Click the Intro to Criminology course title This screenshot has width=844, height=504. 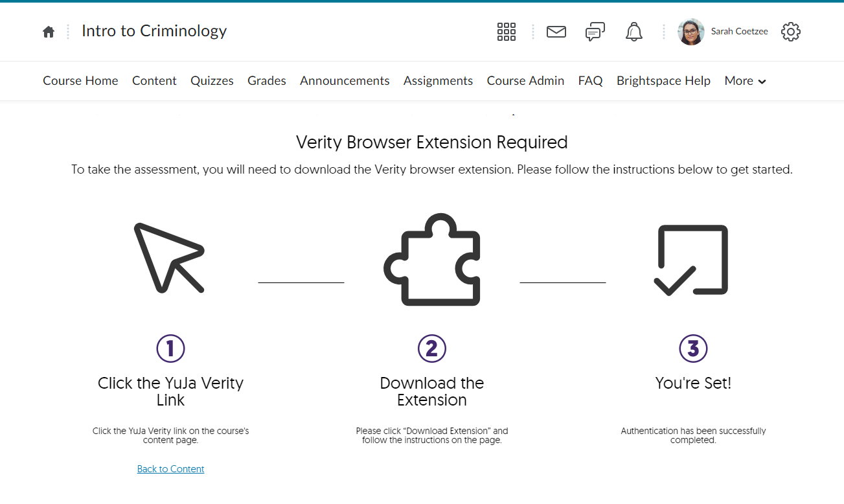coord(154,31)
